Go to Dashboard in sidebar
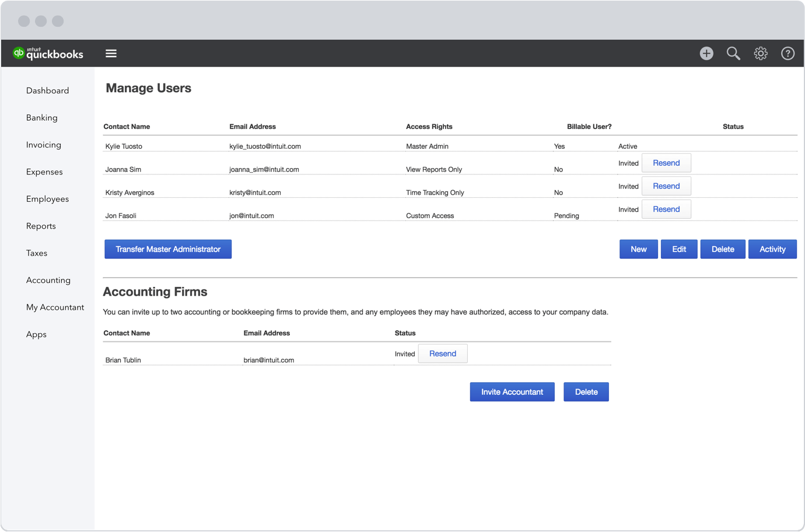The image size is (805, 532). (47, 90)
